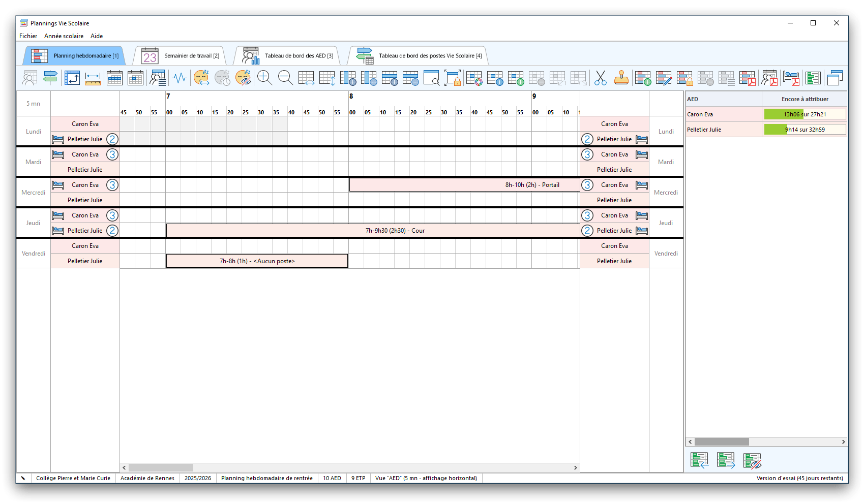Open the Aide menu
864x504 pixels.
(97, 36)
